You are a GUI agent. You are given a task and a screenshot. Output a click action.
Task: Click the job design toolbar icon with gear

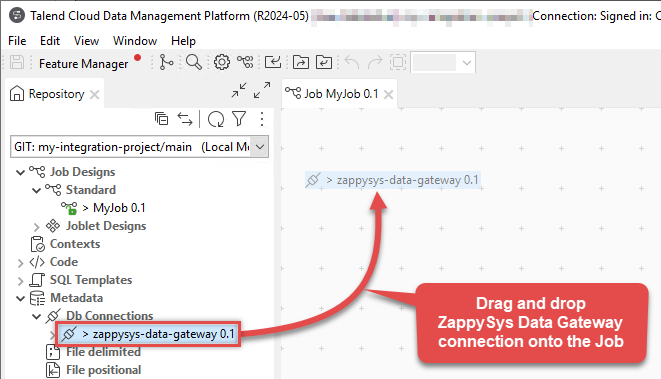tap(245, 62)
